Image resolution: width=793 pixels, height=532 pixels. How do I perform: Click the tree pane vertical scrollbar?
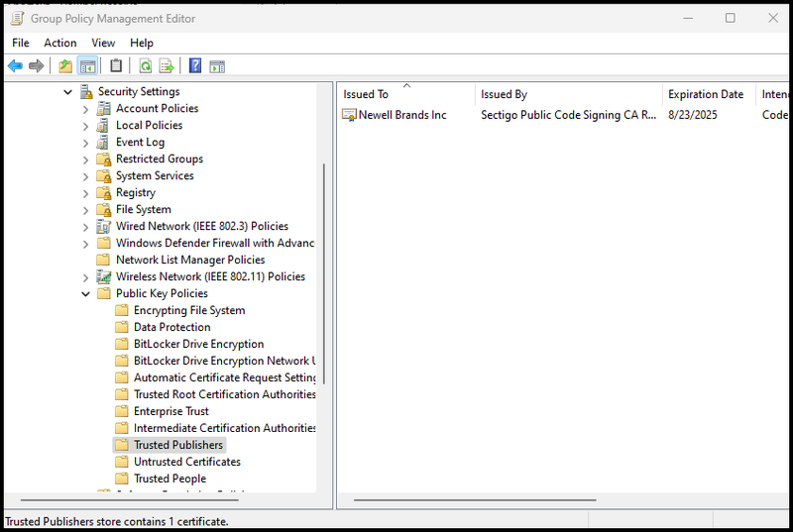(x=323, y=277)
